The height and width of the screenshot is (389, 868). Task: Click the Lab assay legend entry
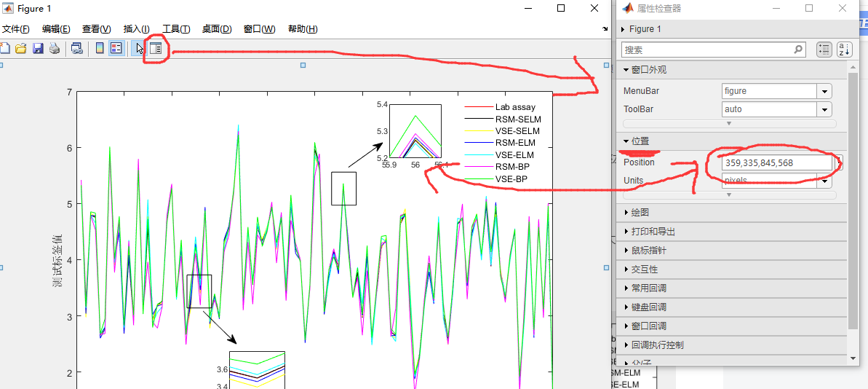tap(500, 107)
